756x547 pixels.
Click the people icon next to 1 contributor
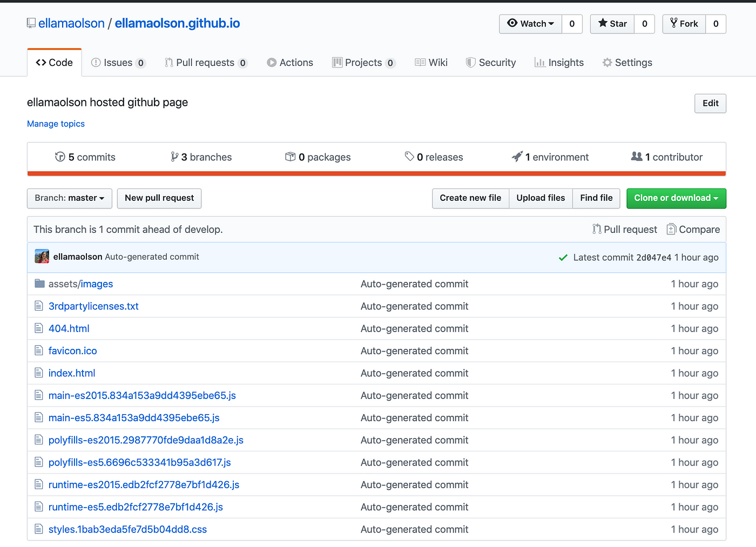coord(637,156)
